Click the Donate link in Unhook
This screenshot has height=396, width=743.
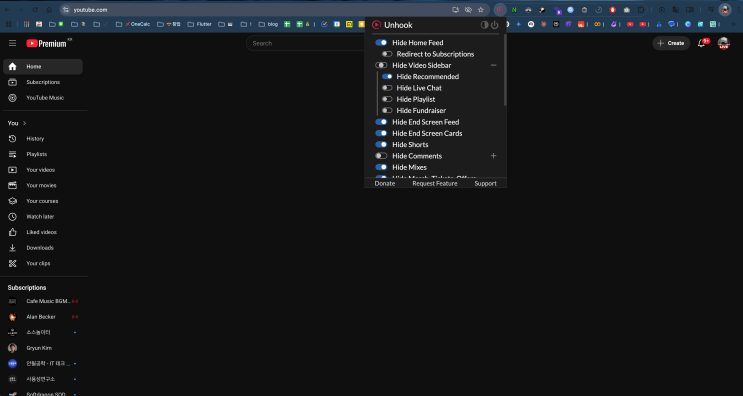point(385,184)
